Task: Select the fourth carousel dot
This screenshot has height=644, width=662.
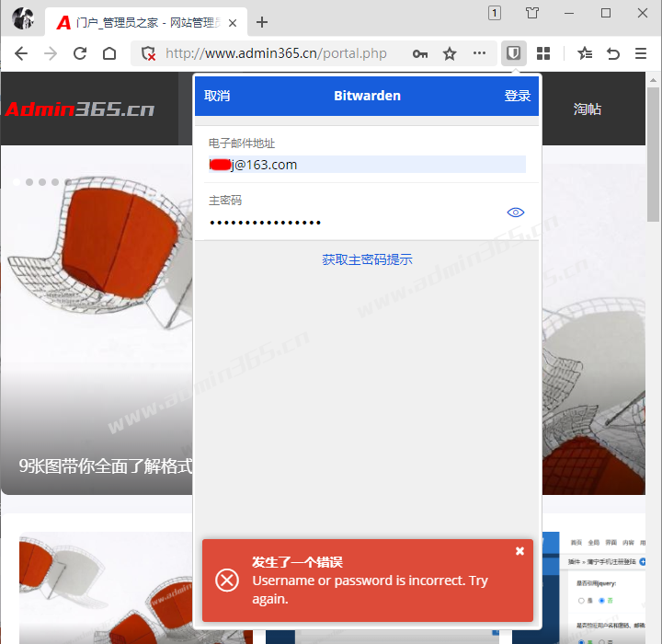Action: [55, 182]
